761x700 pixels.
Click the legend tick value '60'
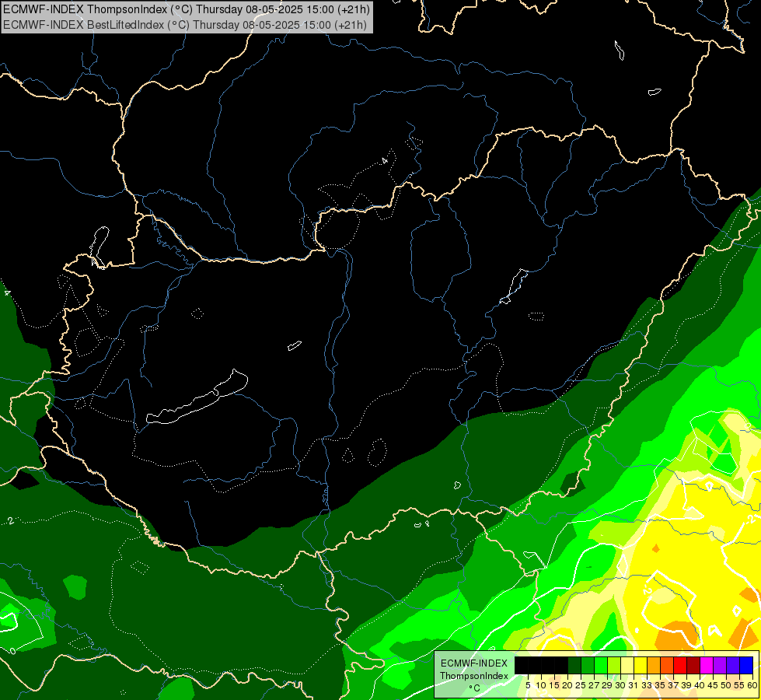tap(752, 685)
